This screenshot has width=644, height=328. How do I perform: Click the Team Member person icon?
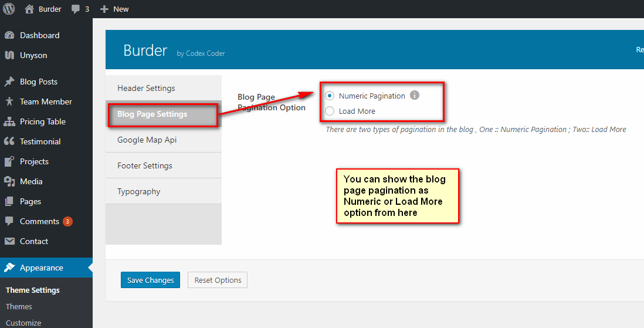[9, 101]
